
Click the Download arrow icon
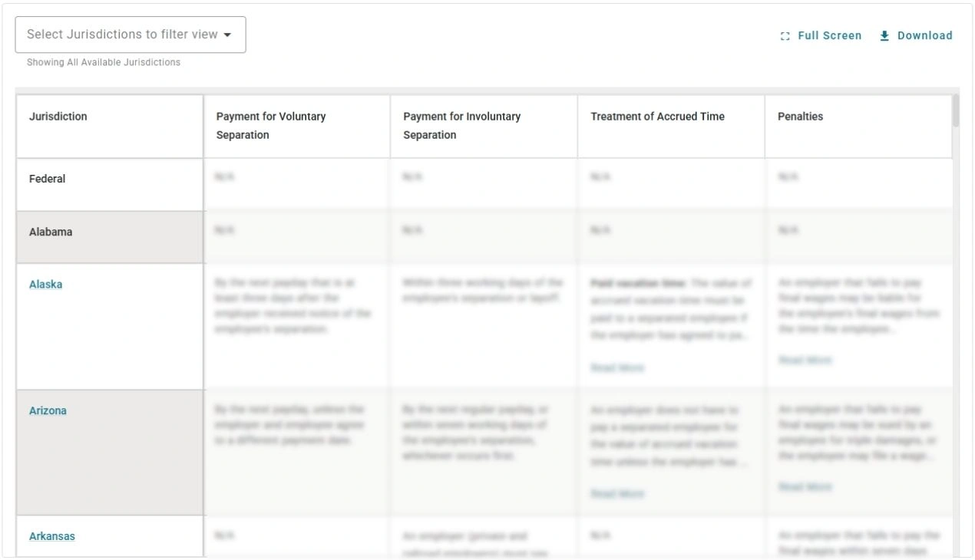884,35
